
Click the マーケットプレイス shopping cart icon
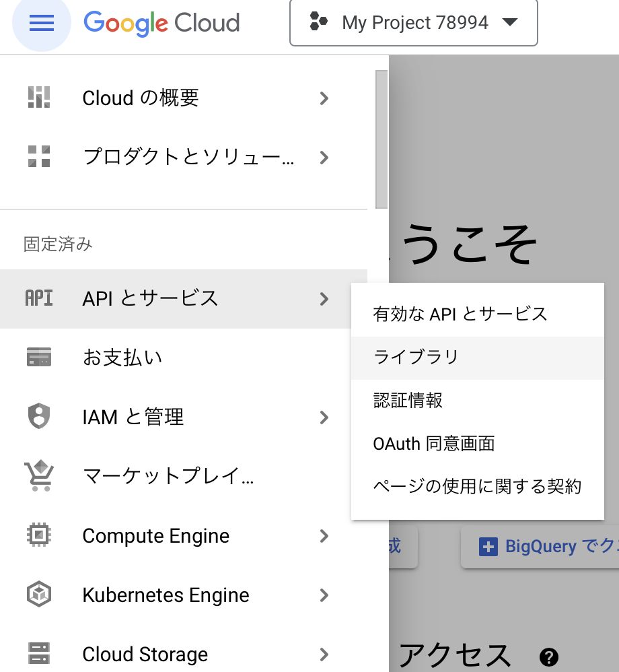tap(39, 475)
